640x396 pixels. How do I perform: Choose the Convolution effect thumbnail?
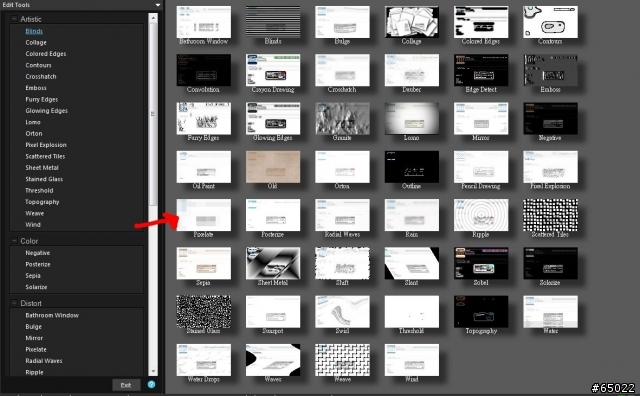click(204, 70)
